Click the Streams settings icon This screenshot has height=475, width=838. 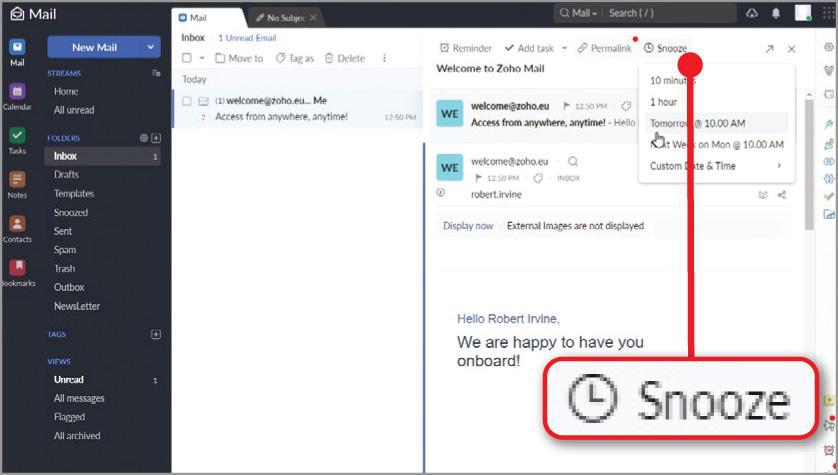[x=156, y=73]
